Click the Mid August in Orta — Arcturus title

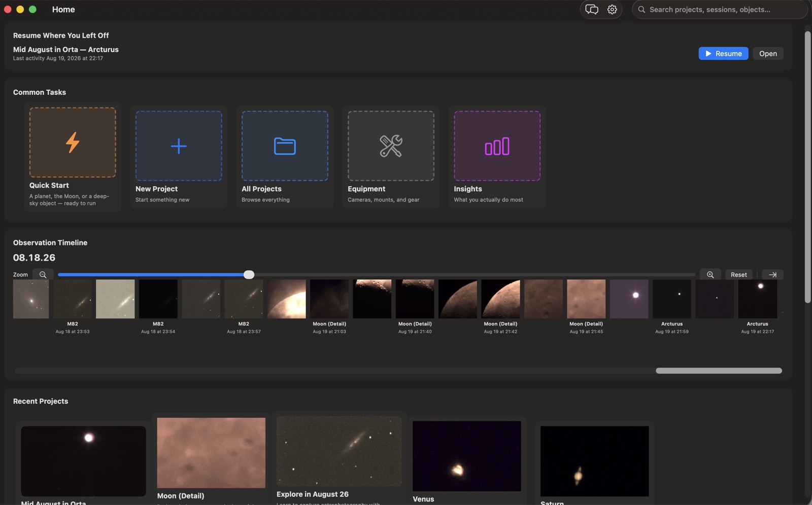66,49
